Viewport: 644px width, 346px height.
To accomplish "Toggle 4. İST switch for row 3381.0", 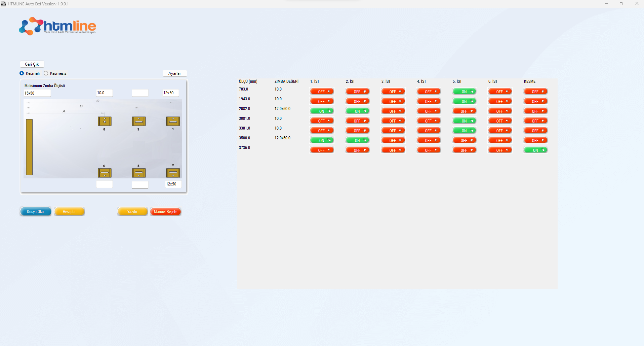I will click(x=429, y=131).
